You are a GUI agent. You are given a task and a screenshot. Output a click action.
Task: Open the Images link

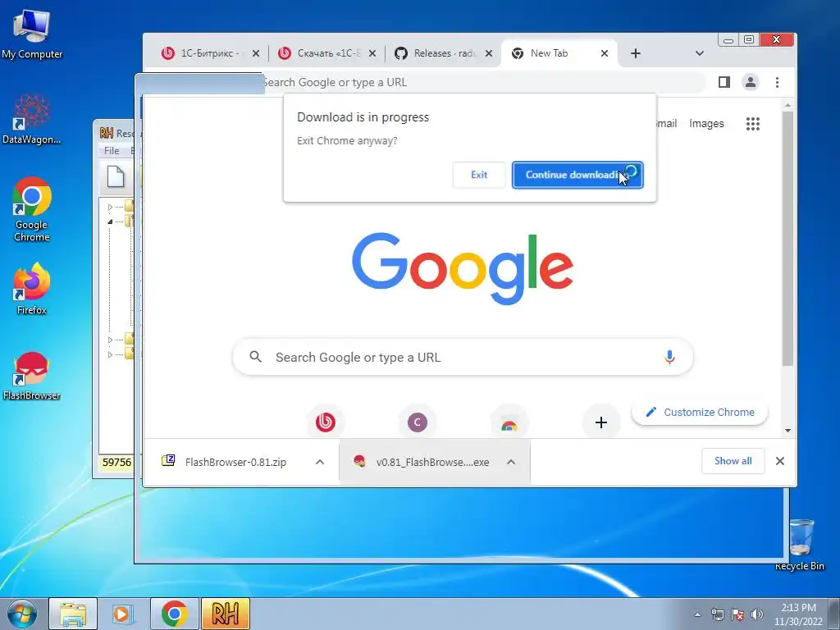[706, 124]
